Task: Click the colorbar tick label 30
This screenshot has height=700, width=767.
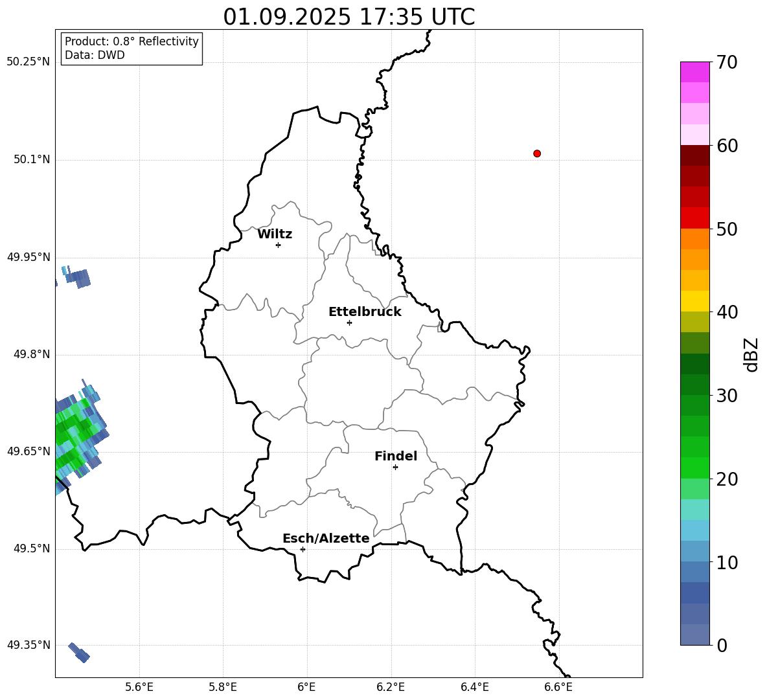Action: 727,396
